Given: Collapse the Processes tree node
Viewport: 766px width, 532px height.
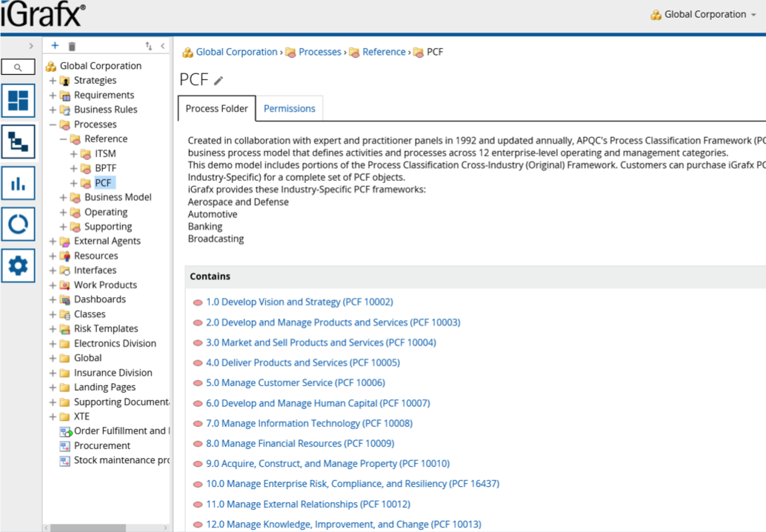Looking at the screenshot, I should [53, 124].
